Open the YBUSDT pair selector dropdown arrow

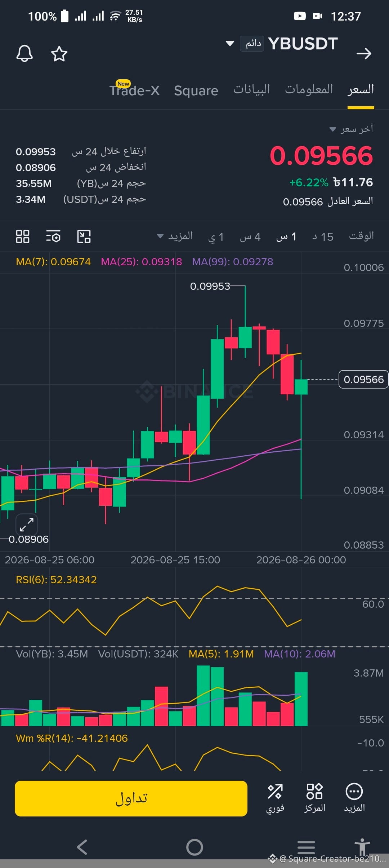pyautogui.click(x=230, y=44)
